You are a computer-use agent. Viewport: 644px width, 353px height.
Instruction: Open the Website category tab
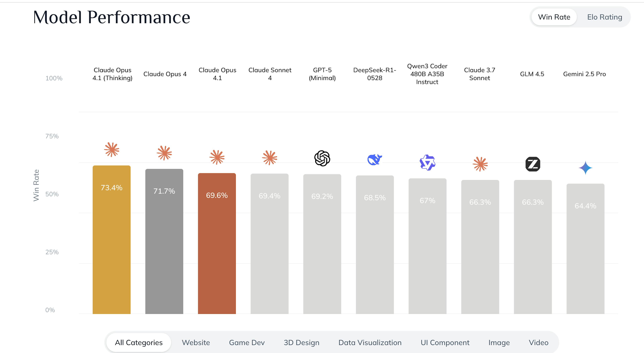(x=196, y=342)
